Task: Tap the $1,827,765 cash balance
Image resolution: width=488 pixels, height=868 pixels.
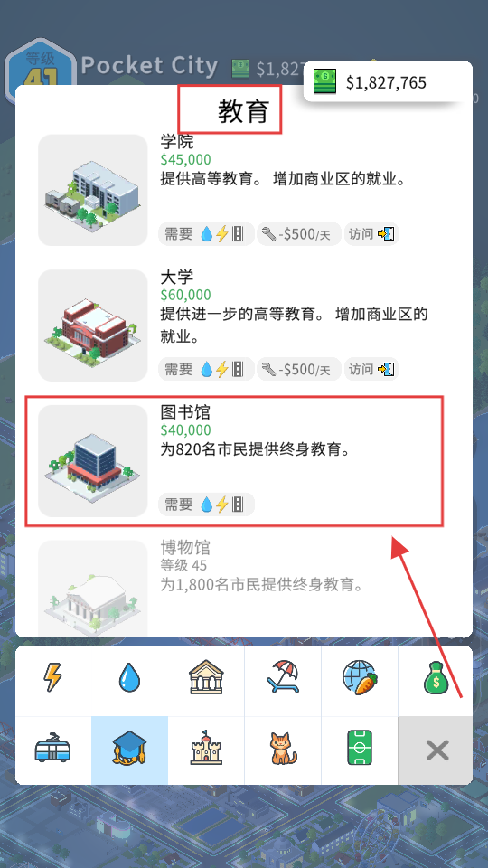Action: click(x=388, y=82)
